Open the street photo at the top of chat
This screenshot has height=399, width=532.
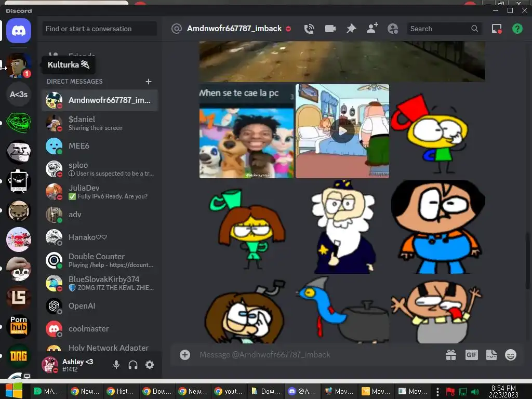point(342,61)
